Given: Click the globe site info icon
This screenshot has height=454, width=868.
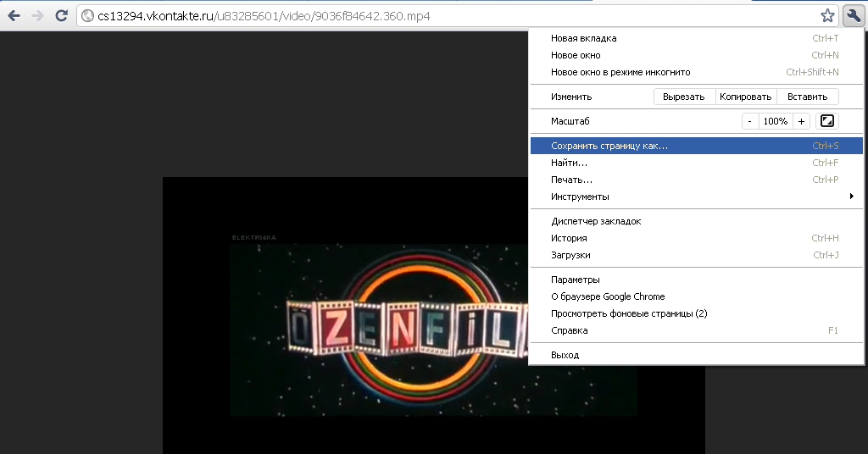Looking at the screenshot, I should 87,16.
